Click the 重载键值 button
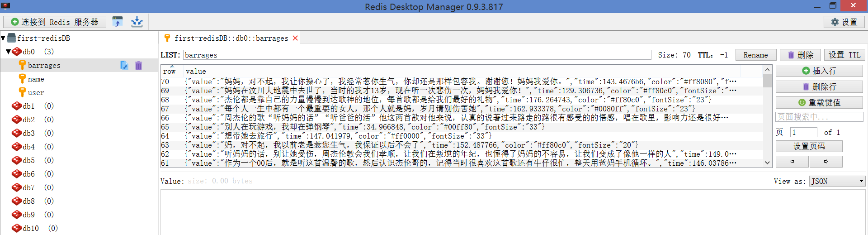This screenshot has width=868, height=235. [x=819, y=102]
